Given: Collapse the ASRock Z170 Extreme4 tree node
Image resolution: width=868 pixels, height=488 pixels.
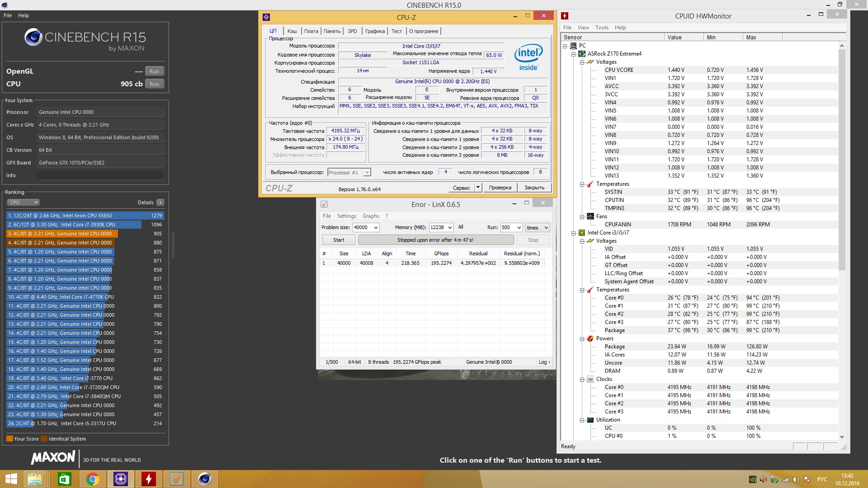Looking at the screenshot, I should coord(574,54).
